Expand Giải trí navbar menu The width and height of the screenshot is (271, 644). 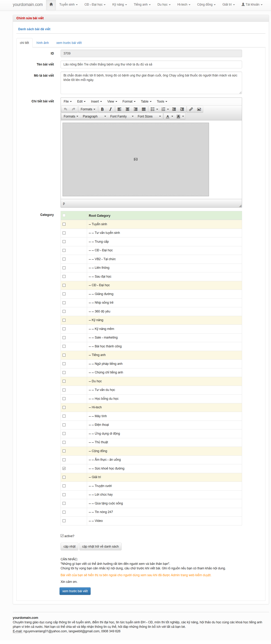229,4
